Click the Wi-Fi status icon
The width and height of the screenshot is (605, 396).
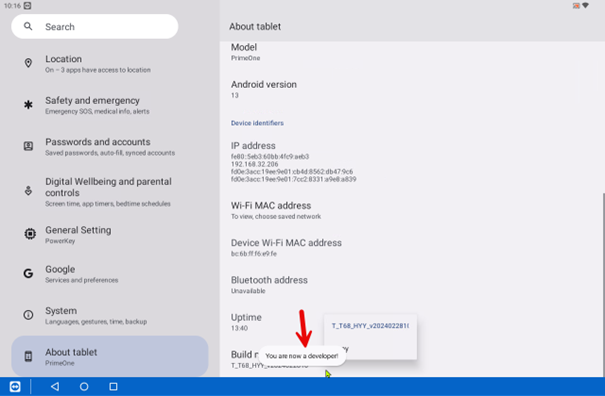585,5
